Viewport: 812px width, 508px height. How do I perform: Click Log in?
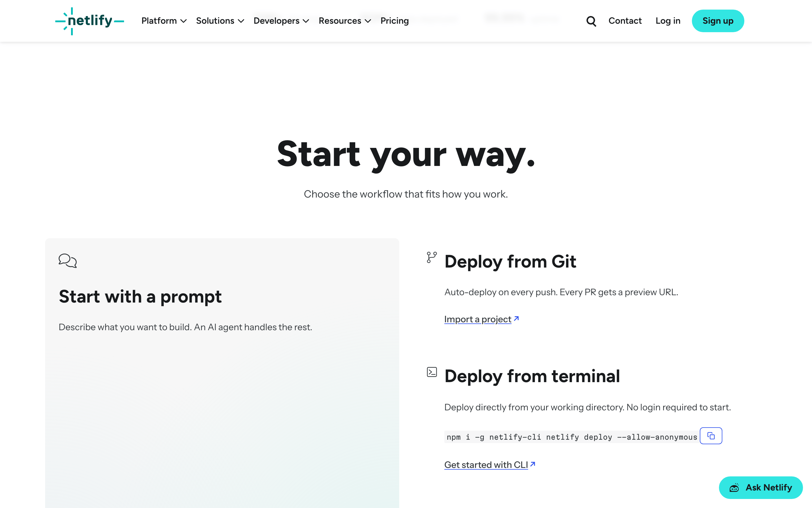click(x=668, y=21)
